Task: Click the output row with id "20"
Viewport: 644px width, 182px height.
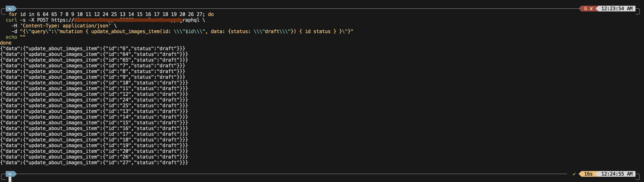Action: tap(94, 151)
